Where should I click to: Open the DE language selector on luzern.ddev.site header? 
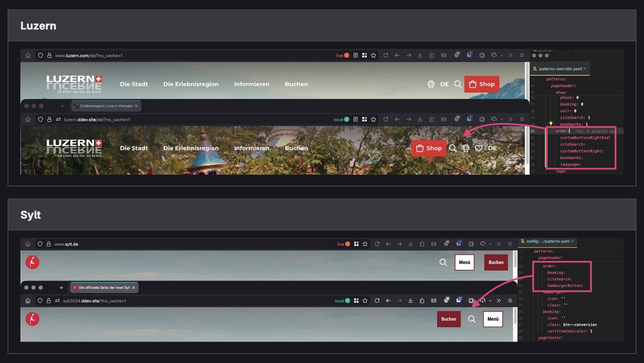(x=492, y=148)
